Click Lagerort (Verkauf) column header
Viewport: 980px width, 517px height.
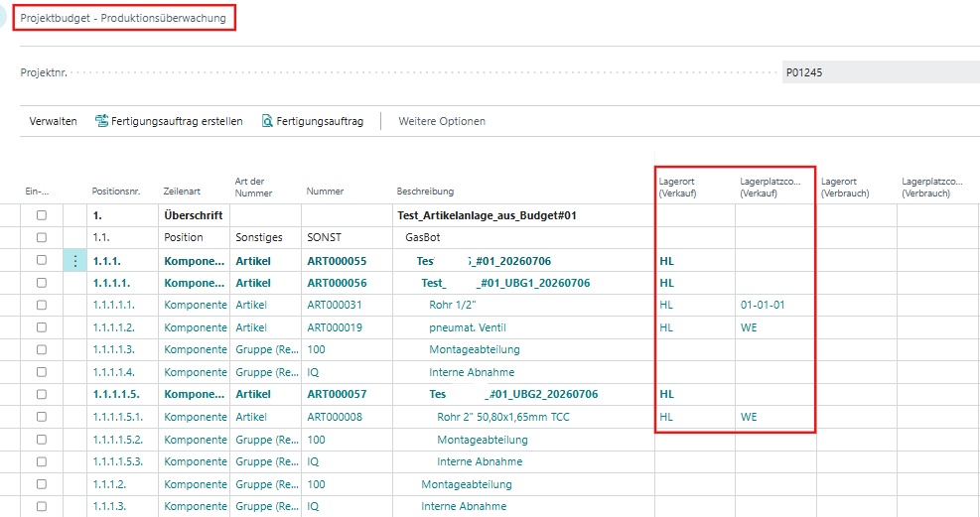coord(677,188)
